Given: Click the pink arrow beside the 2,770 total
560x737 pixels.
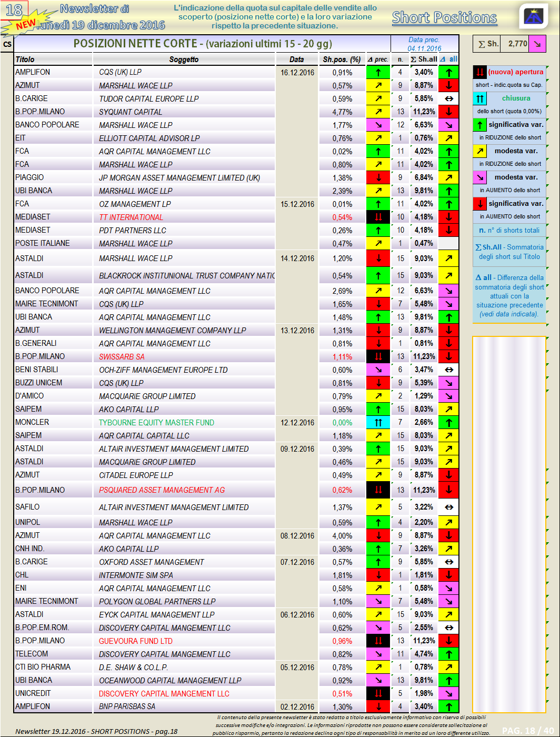Looking at the screenshot, I should point(537,44).
